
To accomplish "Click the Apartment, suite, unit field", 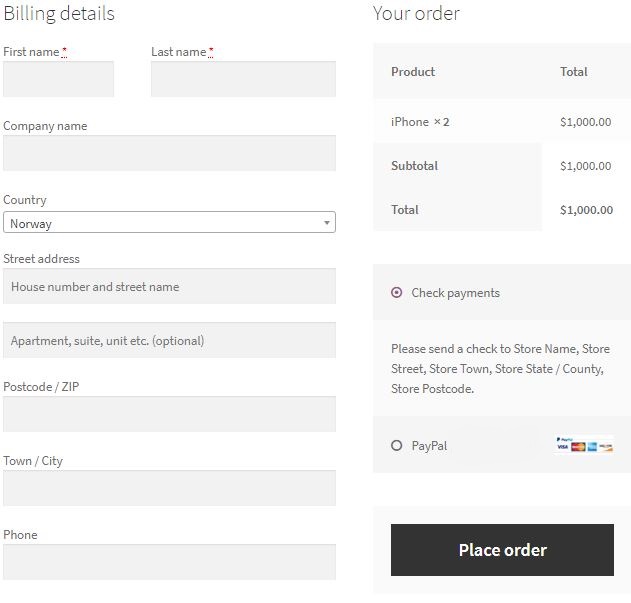I will coord(169,341).
